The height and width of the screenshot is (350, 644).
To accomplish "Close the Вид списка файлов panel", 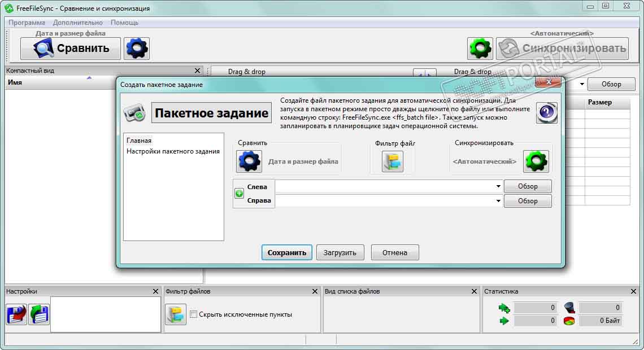I will (474, 291).
